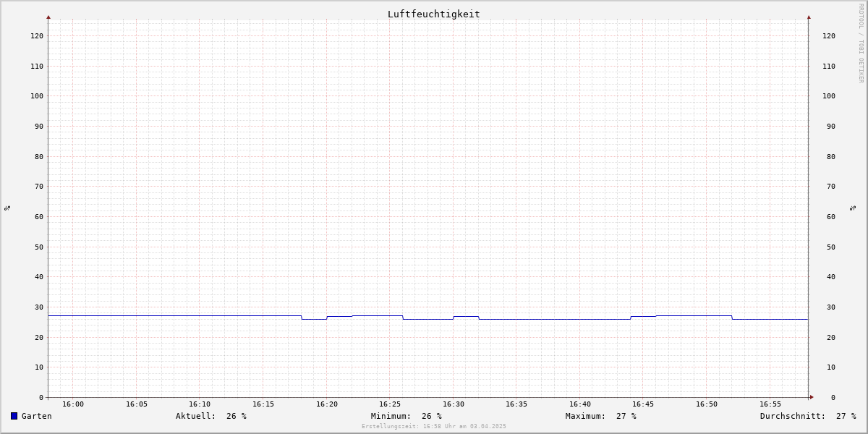Click the left axis percent unit label
The width and height of the screenshot is (868, 434).
click(7, 208)
